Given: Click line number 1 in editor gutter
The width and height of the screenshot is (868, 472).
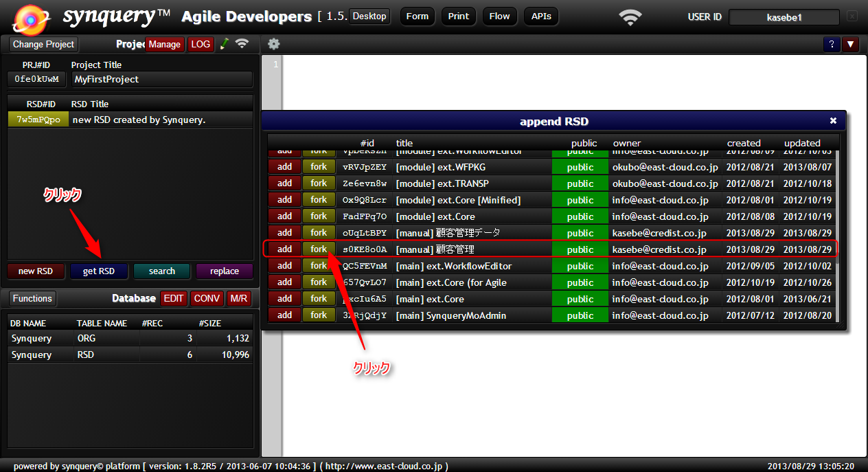Looking at the screenshot, I should 275,65.
